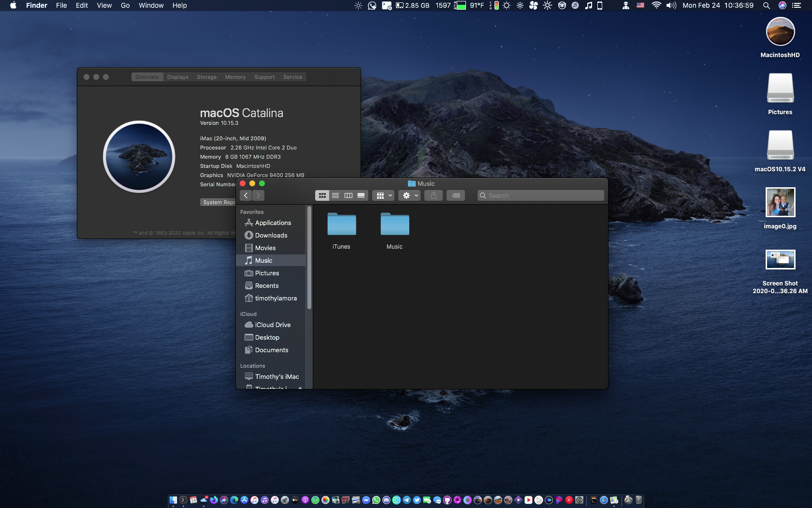Switch Finder to column view

click(348, 195)
